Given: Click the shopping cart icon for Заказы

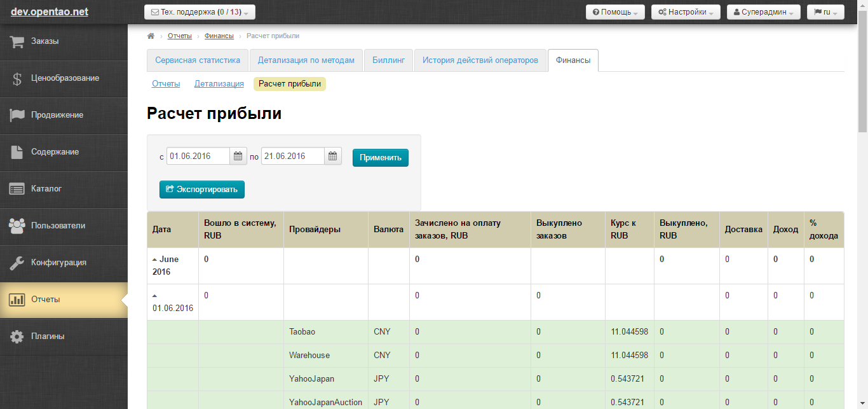Looking at the screenshot, I should tap(17, 41).
